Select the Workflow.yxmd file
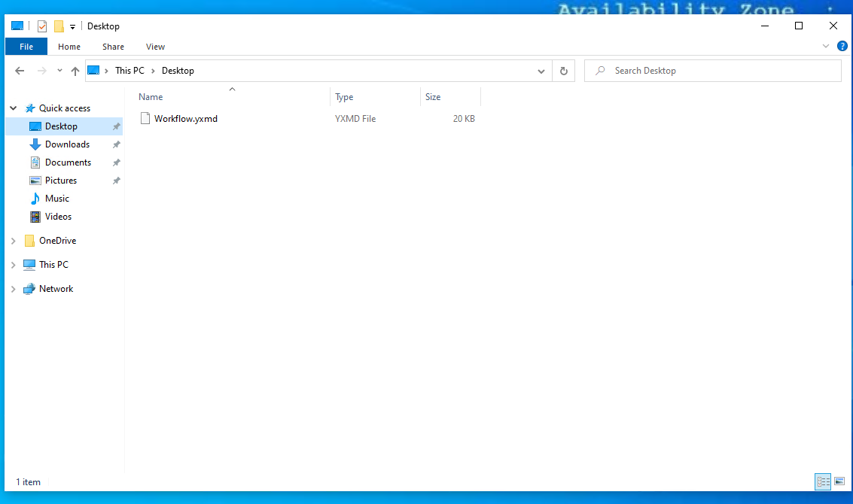 (x=185, y=119)
